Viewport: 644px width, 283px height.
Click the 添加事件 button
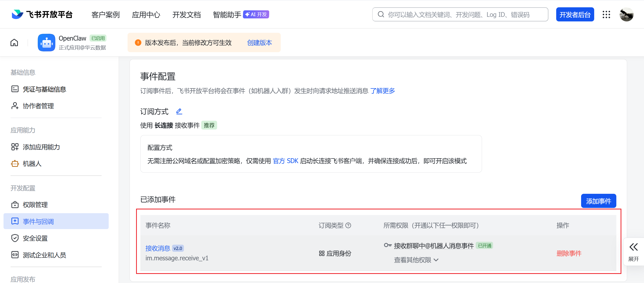[598, 201]
